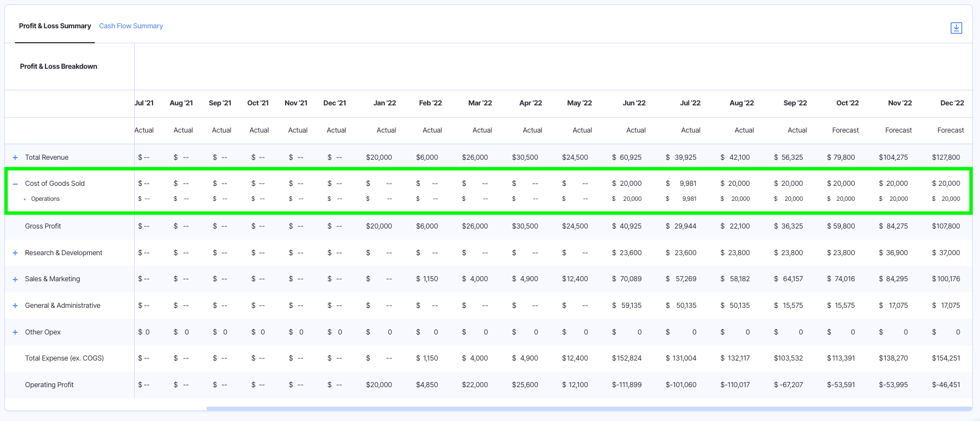Image resolution: width=980 pixels, height=421 pixels.
Task: Expand Research & Development row
Action: [16, 253]
